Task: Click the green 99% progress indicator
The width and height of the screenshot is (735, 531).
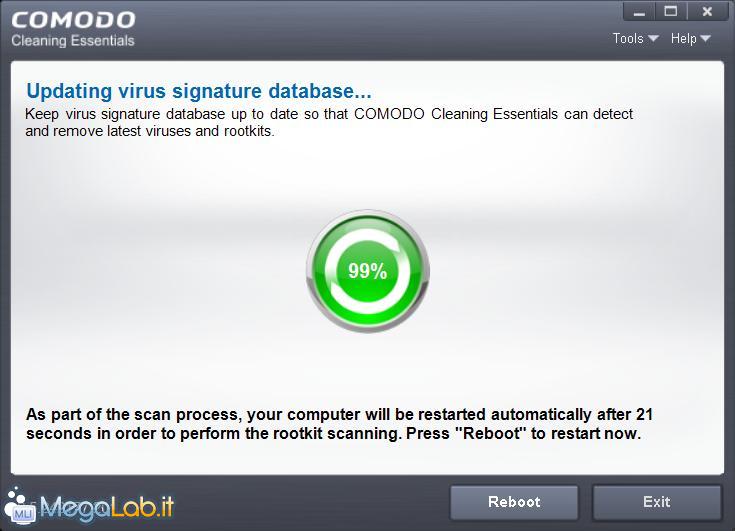Action: pos(368,271)
